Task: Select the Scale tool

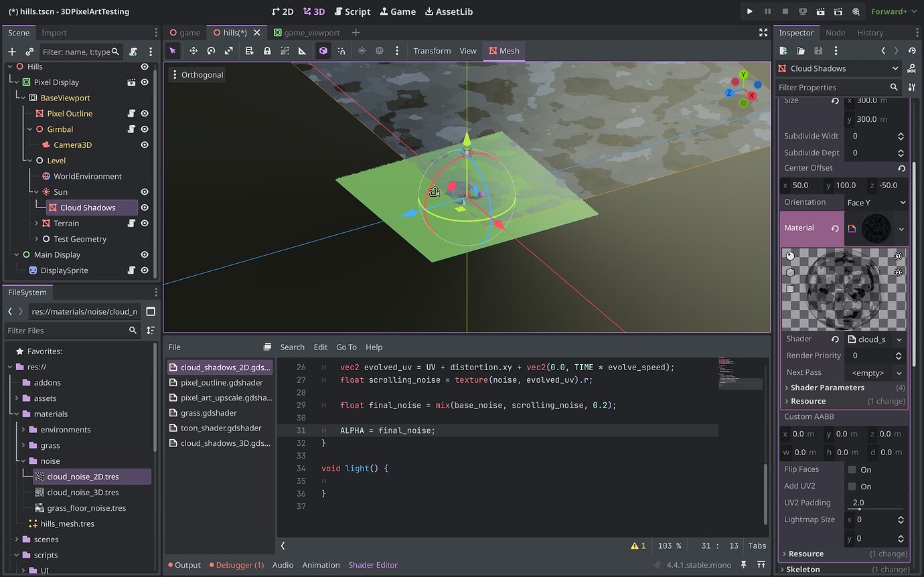Action: (228, 50)
